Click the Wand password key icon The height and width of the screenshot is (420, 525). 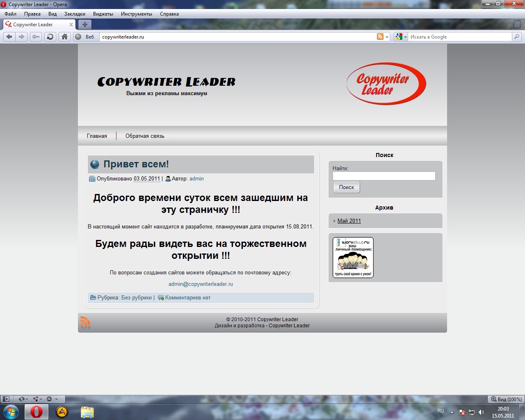pyautogui.click(x=36, y=37)
